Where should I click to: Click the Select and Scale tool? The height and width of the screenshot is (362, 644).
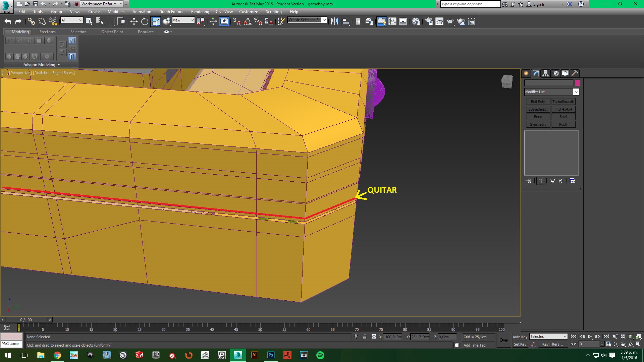pyautogui.click(x=156, y=22)
